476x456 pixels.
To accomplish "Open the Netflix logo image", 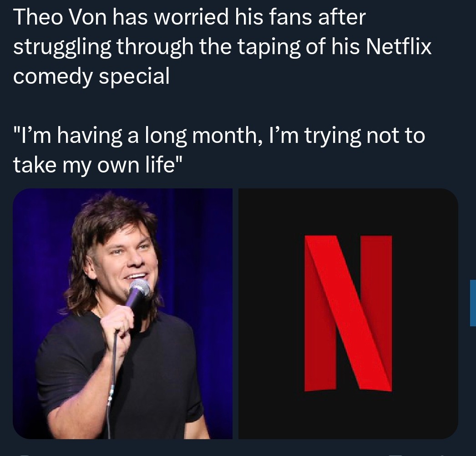I will (x=348, y=314).
